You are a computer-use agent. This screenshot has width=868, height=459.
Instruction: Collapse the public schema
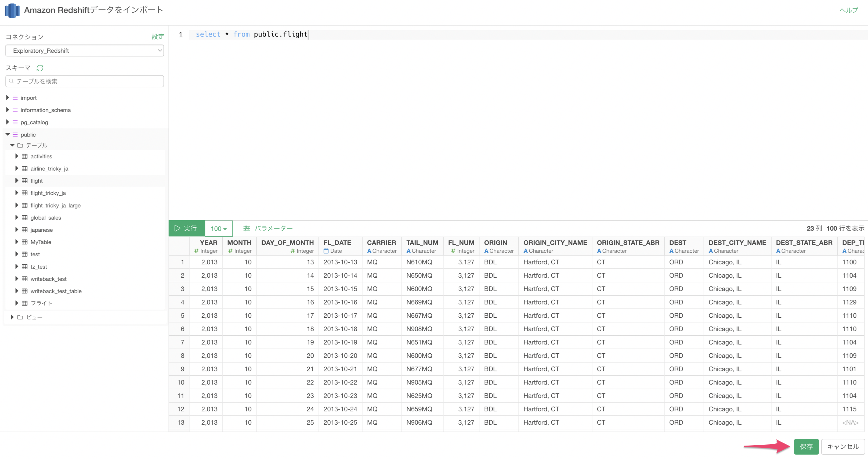click(8, 135)
